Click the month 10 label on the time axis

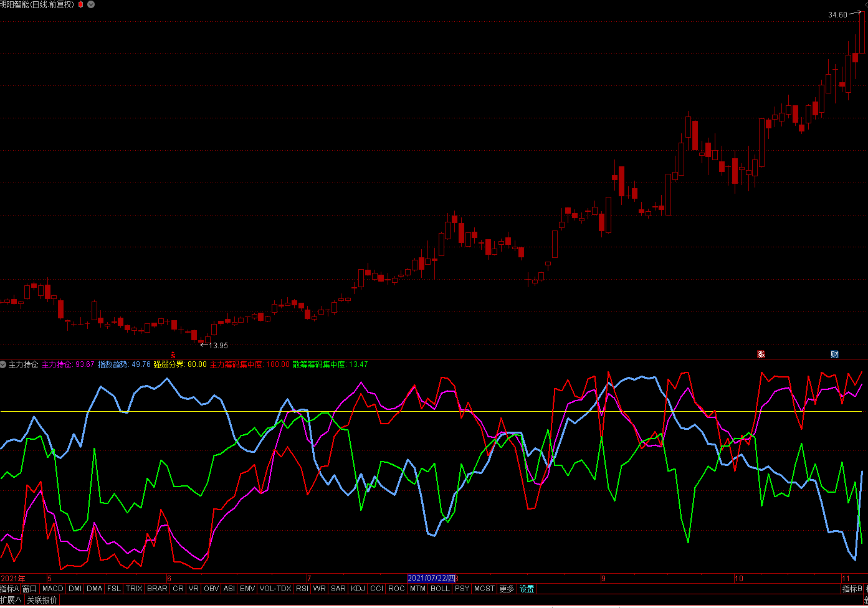739,579
